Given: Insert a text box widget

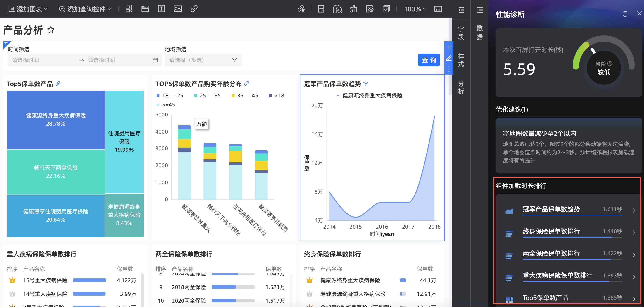Looking at the screenshot, I should [161, 9].
